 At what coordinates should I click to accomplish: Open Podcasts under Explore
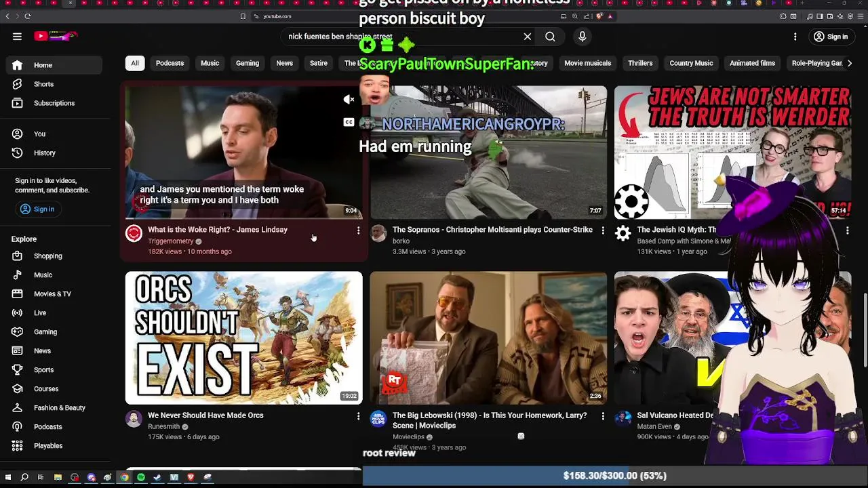point(56,427)
